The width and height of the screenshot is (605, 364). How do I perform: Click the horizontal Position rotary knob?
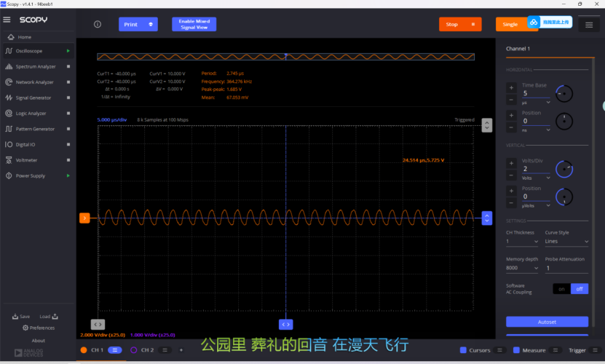[x=564, y=122]
